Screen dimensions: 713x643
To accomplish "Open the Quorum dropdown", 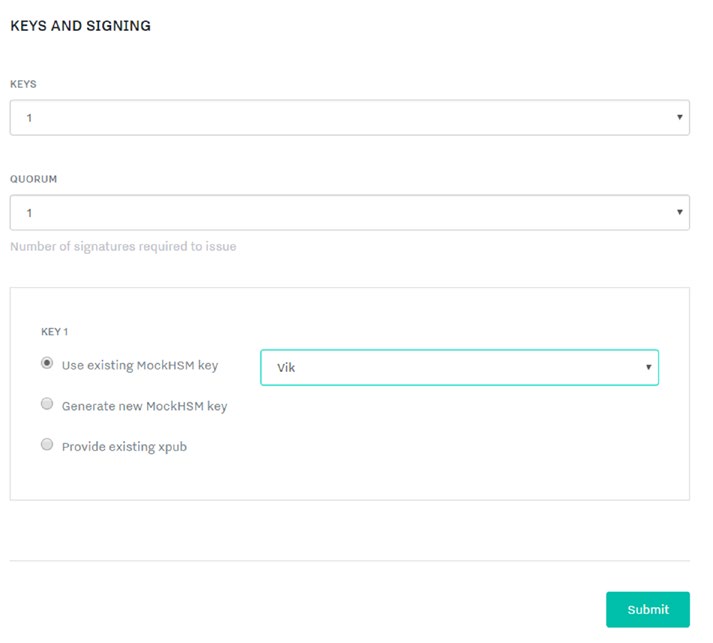I will (x=349, y=212).
